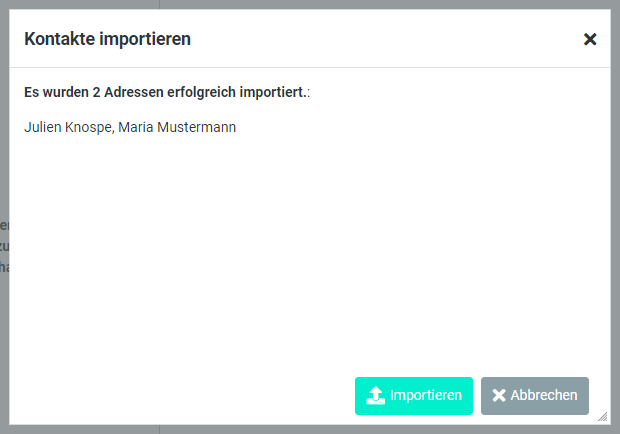Click the resize grip in dialog corner
This screenshot has height=434, width=620.
click(x=602, y=416)
